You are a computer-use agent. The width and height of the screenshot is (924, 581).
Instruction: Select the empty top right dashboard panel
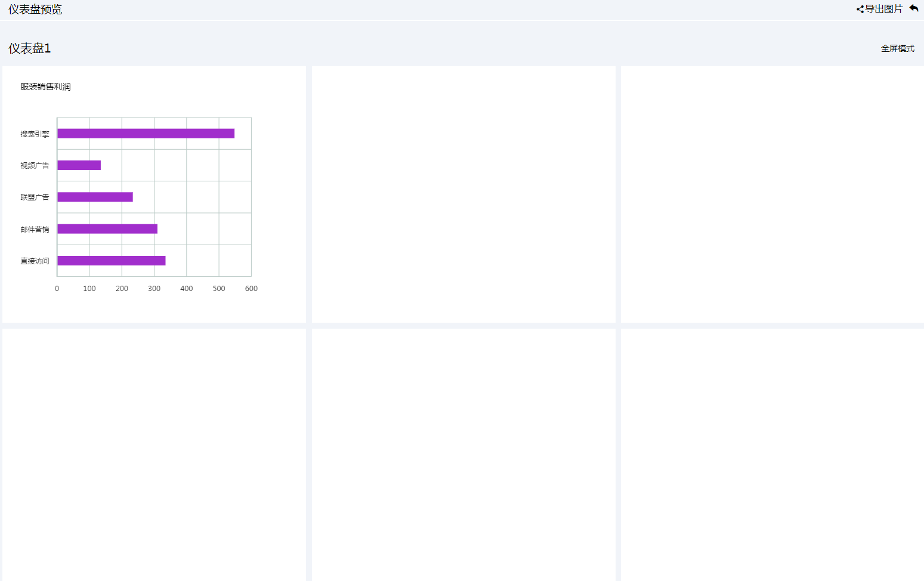click(x=772, y=194)
